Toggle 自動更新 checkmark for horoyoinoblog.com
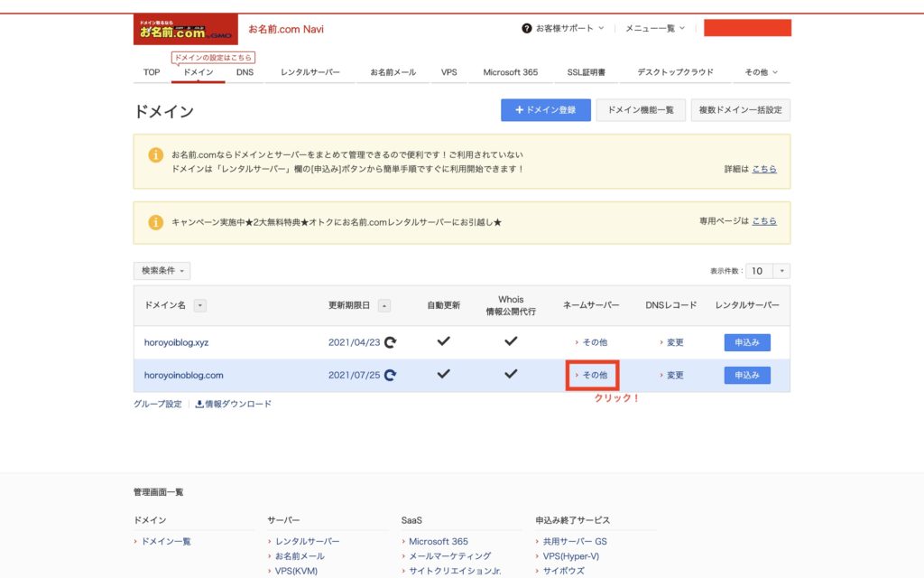Image resolution: width=924 pixels, height=578 pixels. coord(444,374)
